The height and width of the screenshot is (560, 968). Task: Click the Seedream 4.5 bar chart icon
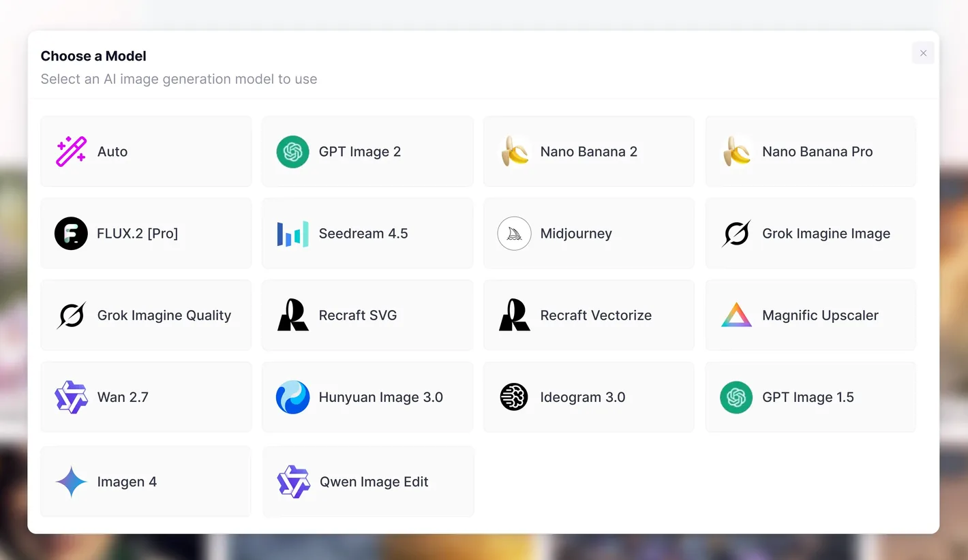click(292, 234)
